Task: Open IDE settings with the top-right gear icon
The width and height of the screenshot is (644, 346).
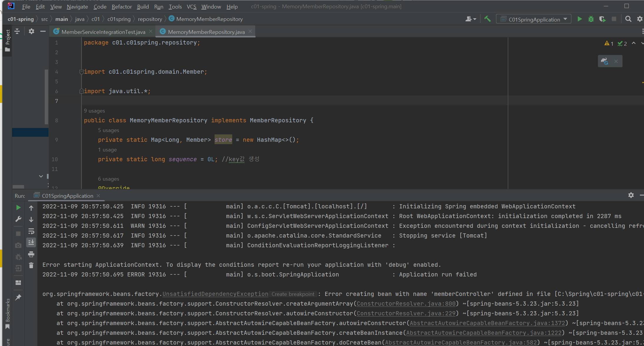Action: [x=640, y=19]
